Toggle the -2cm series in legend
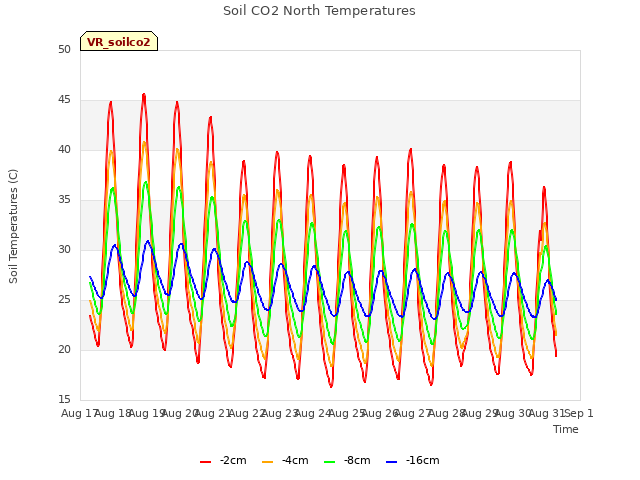 (223, 461)
